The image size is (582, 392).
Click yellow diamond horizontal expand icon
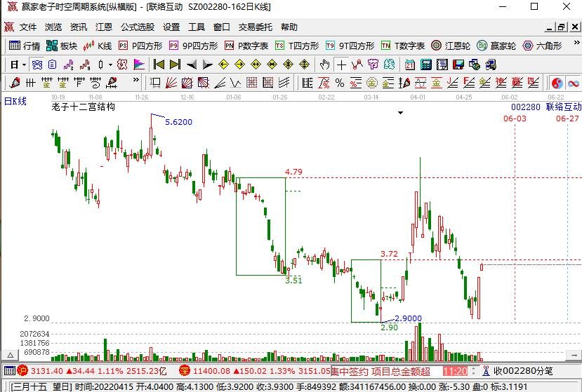pyautogui.click(x=256, y=65)
